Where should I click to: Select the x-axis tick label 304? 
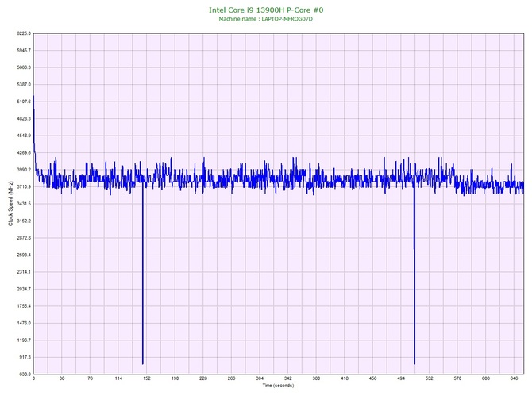[260, 378]
